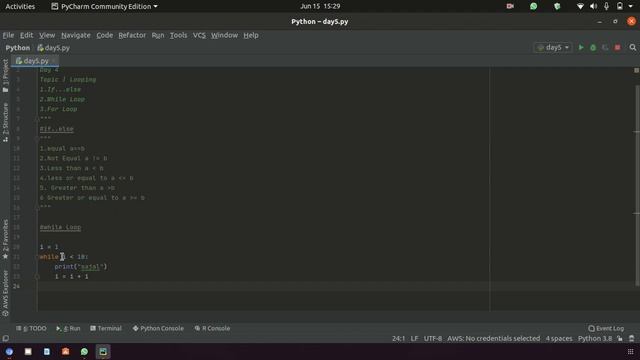Open Search Everywhere magnifier icon
This screenshot has width=640, height=360.
tap(633, 48)
